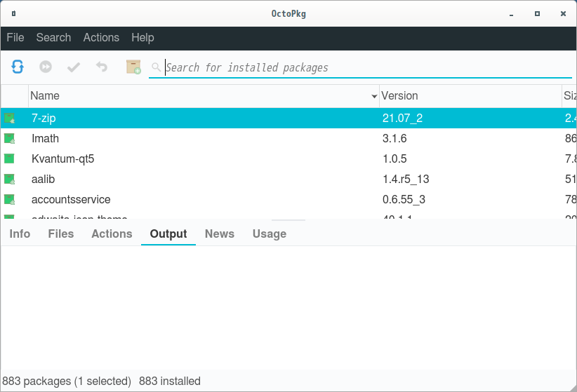577x392 pixels.
Task: Click the commit checkmark icon
Action: click(x=74, y=67)
